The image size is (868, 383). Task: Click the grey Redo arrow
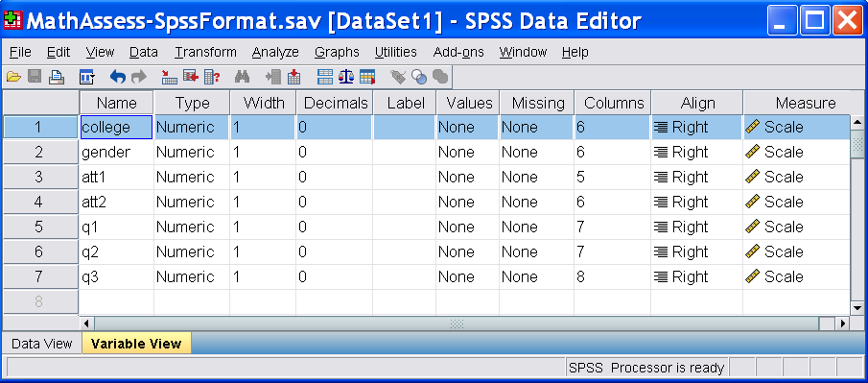[x=139, y=77]
